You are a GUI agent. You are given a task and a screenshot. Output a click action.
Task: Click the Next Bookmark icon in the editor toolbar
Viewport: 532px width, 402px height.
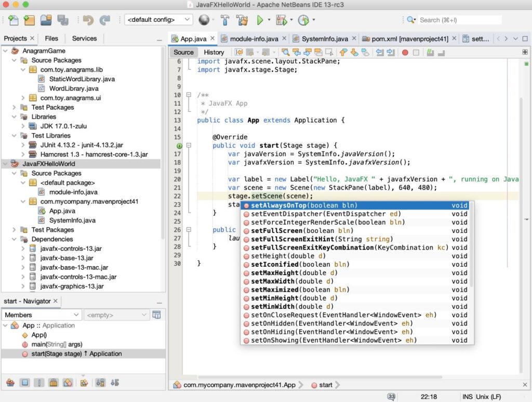353,52
